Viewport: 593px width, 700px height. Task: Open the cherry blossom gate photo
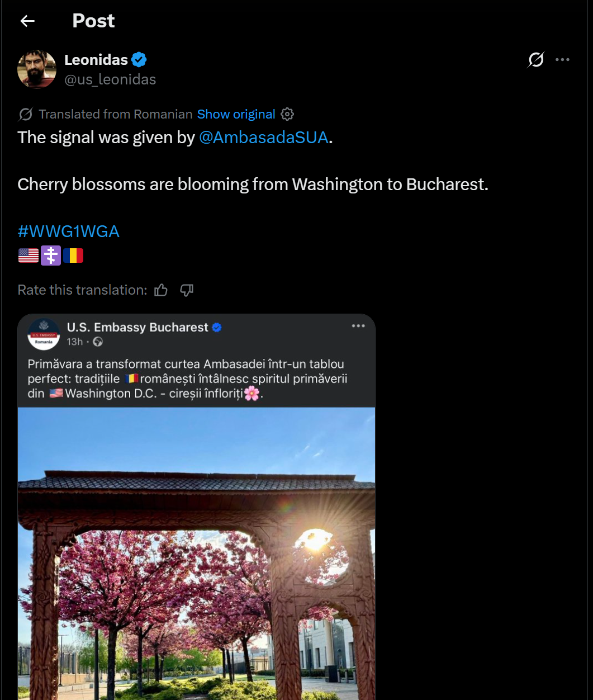(x=196, y=554)
